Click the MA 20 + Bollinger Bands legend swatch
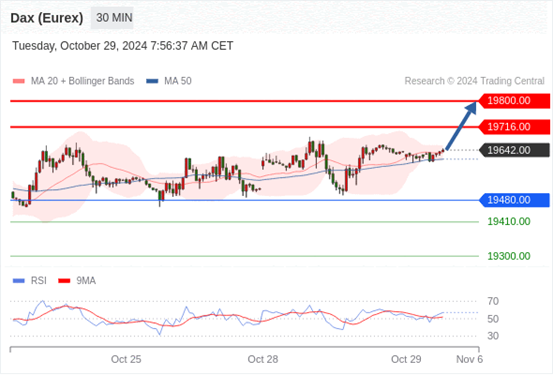Viewport: 553px width, 375px height. [19, 81]
